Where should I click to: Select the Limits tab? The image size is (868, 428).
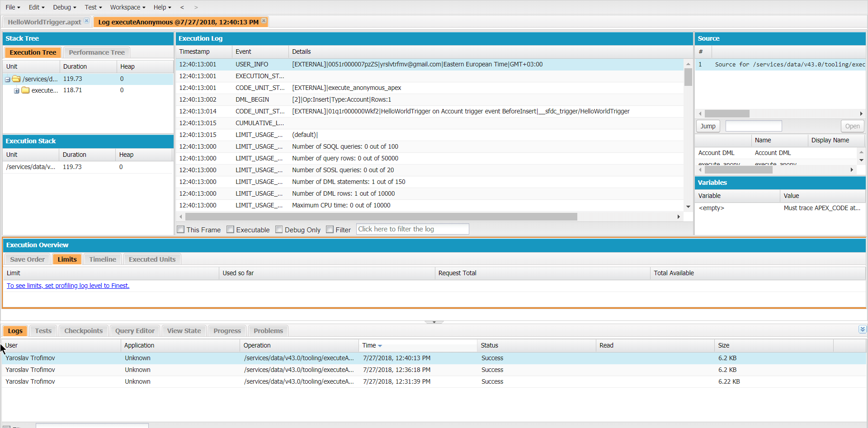(x=67, y=259)
